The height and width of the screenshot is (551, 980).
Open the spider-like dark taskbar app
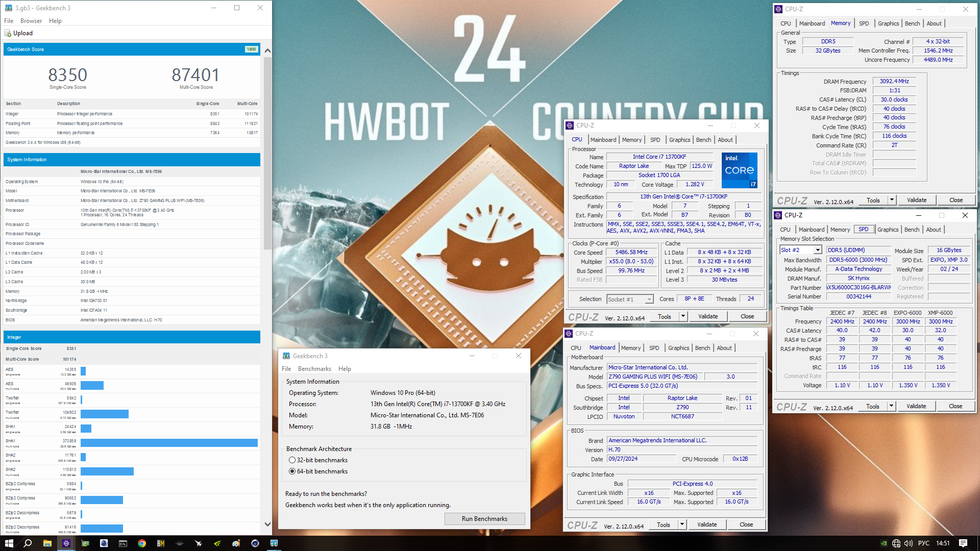(x=180, y=543)
